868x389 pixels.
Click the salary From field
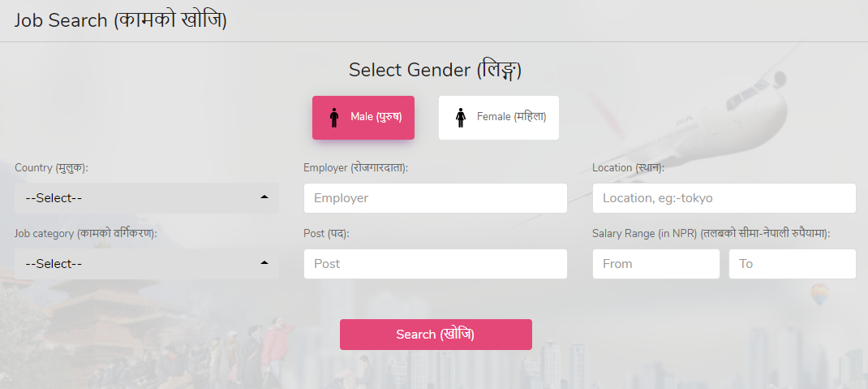tap(655, 264)
